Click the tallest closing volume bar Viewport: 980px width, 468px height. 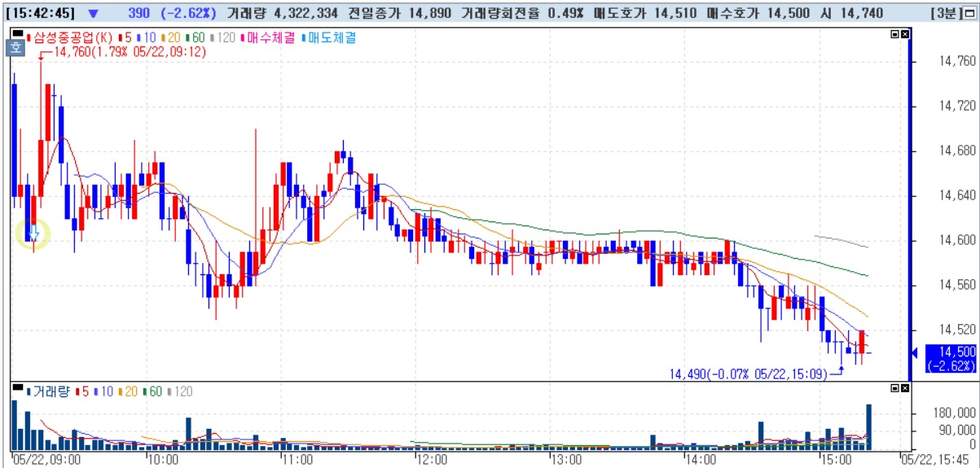[x=868, y=426]
